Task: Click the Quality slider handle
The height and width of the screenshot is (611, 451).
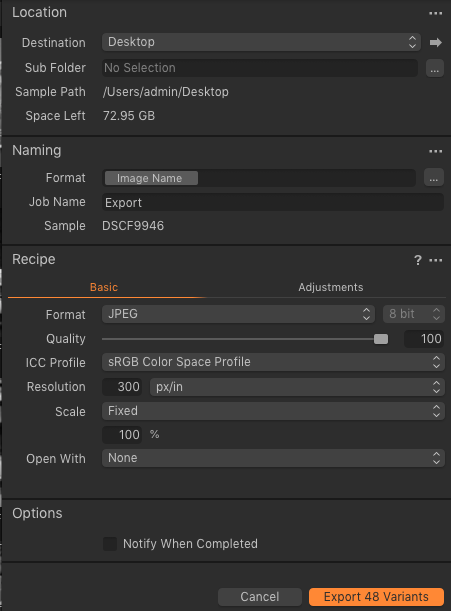Action: point(381,339)
